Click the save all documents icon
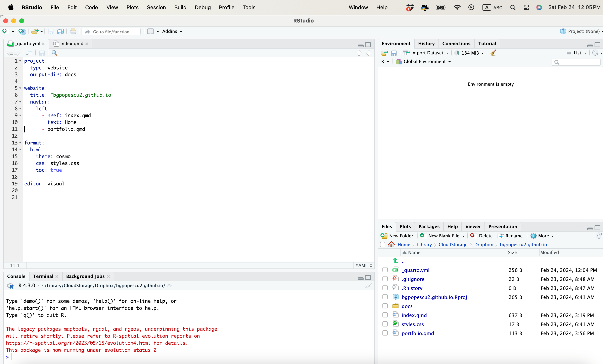The image size is (603, 364). (x=60, y=32)
